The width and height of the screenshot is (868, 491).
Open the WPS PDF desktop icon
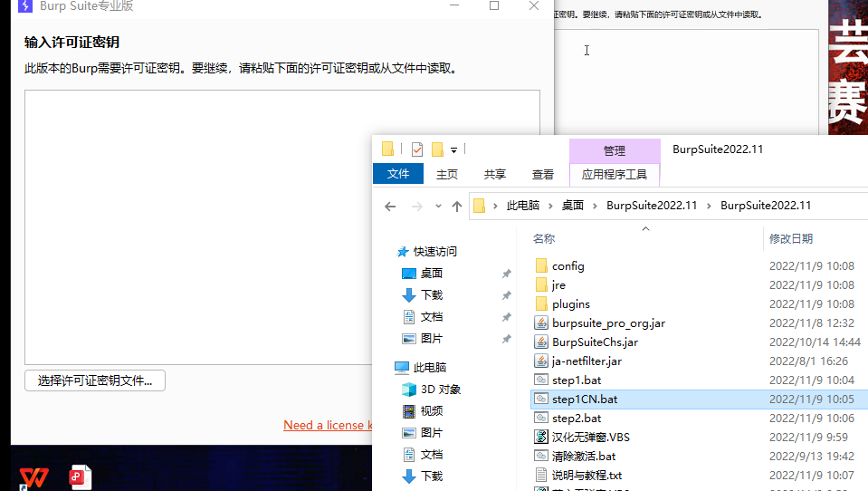click(81, 477)
